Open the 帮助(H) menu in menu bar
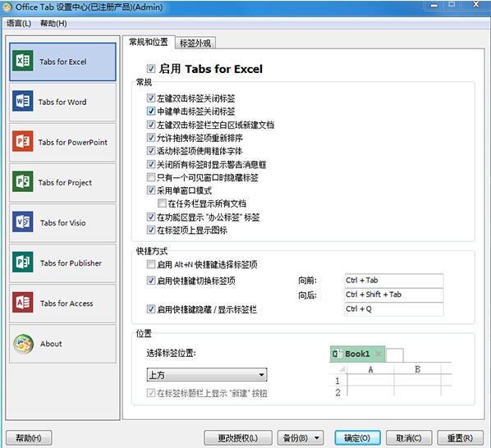The width and height of the screenshot is (491, 448). 53,24
